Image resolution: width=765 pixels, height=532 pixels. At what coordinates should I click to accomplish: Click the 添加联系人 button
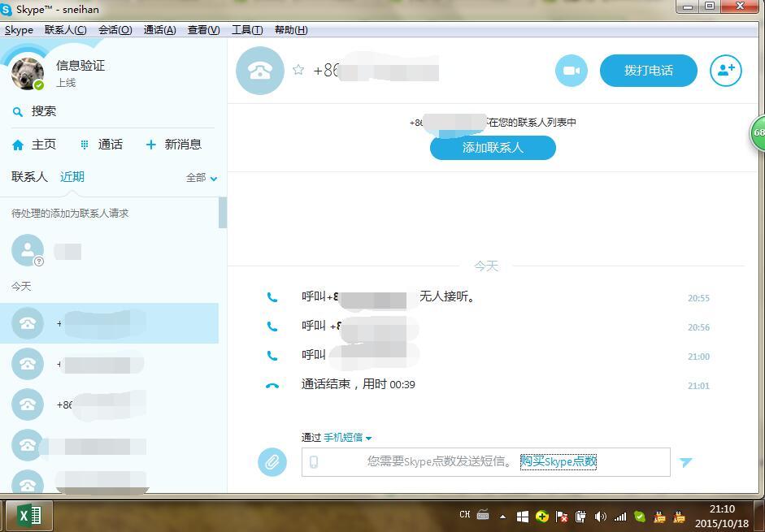[493, 148]
